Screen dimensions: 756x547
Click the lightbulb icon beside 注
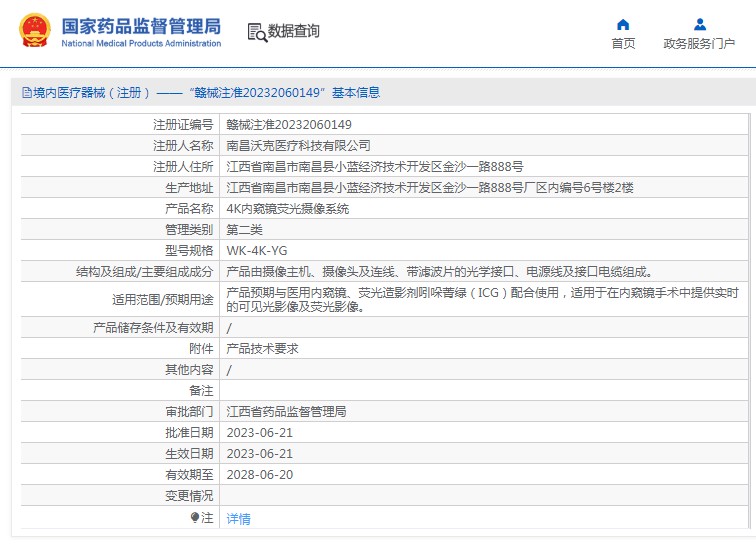[195, 518]
